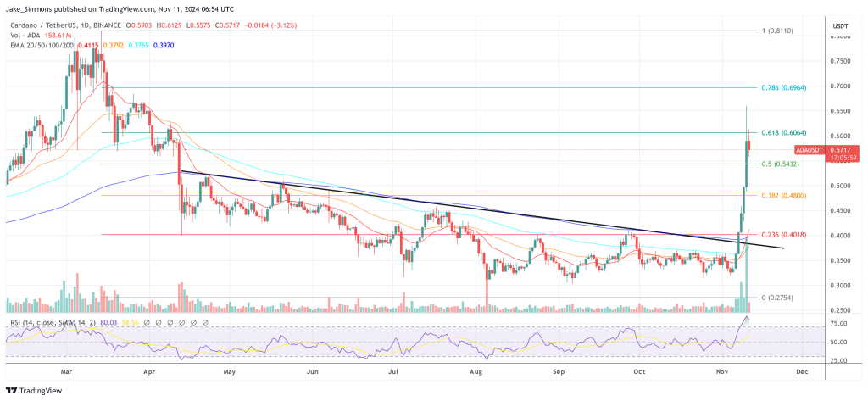Click the last RSI null-value symbol
Viewport: 868px width, 401px height.
pyautogui.click(x=206, y=323)
